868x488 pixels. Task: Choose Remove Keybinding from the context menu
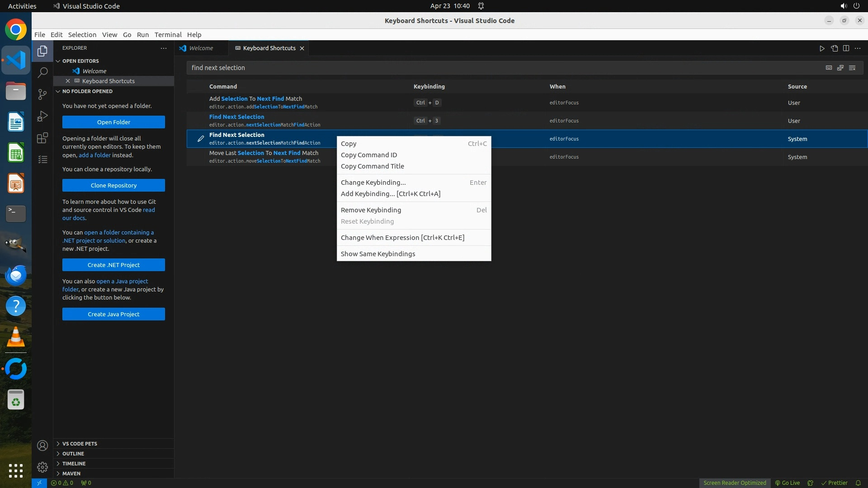click(x=371, y=210)
